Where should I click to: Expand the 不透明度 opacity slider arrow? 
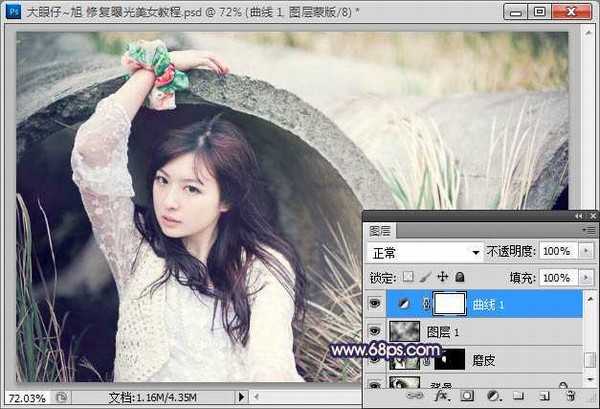tap(586, 251)
